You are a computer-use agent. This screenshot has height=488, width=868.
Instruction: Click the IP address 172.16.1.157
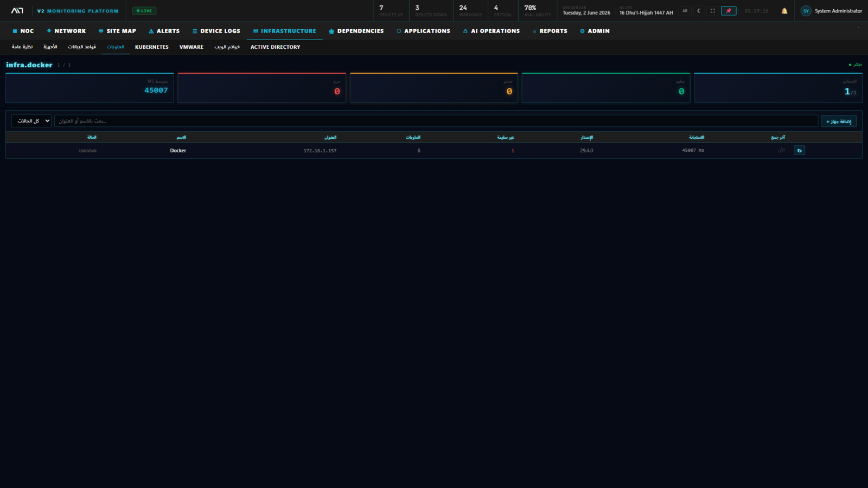(320, 151)
